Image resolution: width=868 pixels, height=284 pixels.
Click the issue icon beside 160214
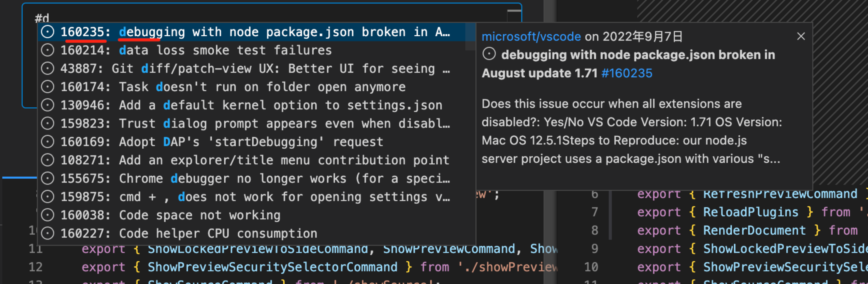coord(47,50)
